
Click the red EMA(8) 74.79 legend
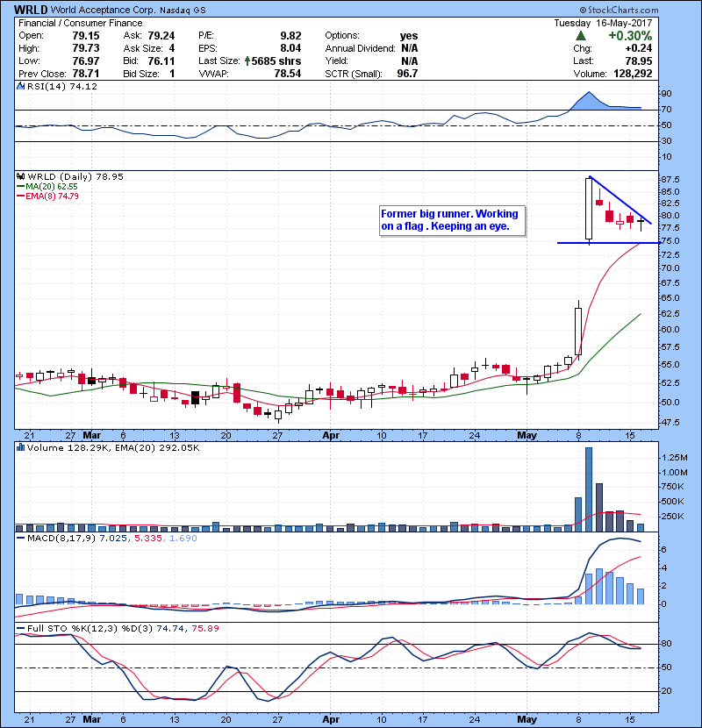point(48,196)
